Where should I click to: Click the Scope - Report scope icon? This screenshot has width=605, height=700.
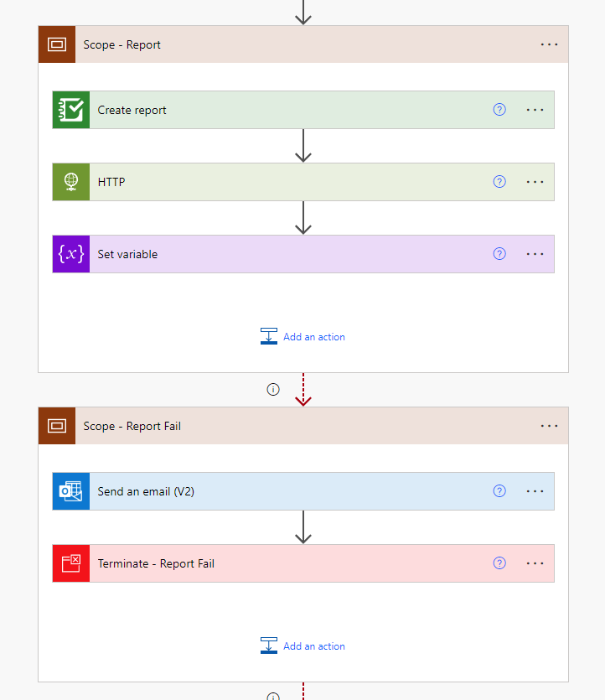tap(57, 44)
